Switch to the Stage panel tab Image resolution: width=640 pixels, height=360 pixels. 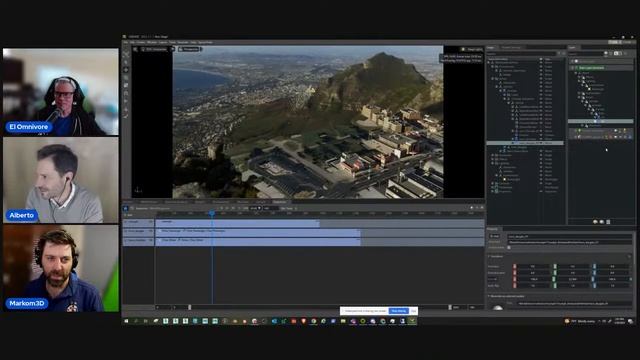(x=491, y=48)
